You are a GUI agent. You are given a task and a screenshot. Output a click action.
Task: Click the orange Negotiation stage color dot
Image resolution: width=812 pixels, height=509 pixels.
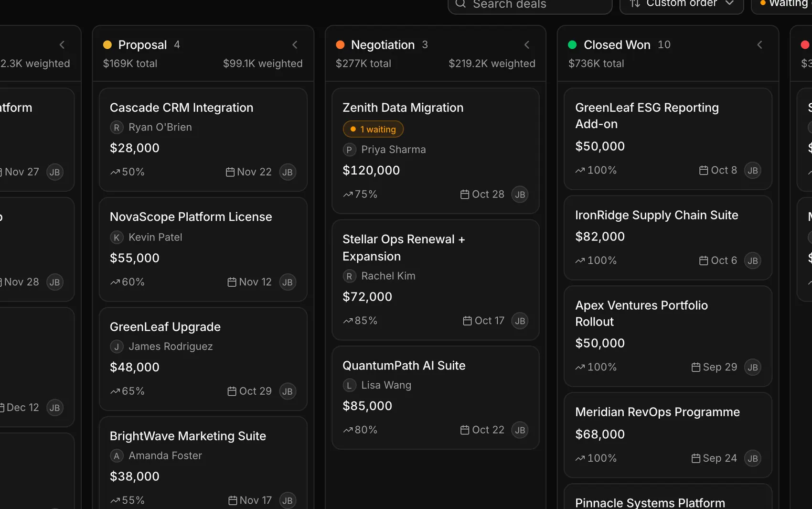point(340,44)
